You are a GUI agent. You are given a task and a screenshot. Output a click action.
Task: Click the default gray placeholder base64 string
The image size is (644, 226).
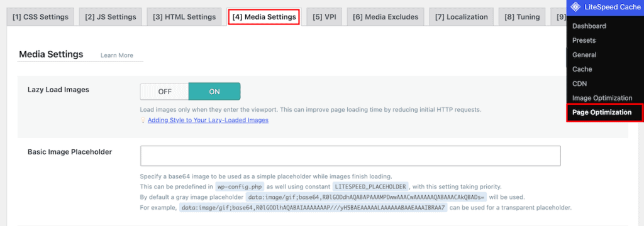point(367,196)
